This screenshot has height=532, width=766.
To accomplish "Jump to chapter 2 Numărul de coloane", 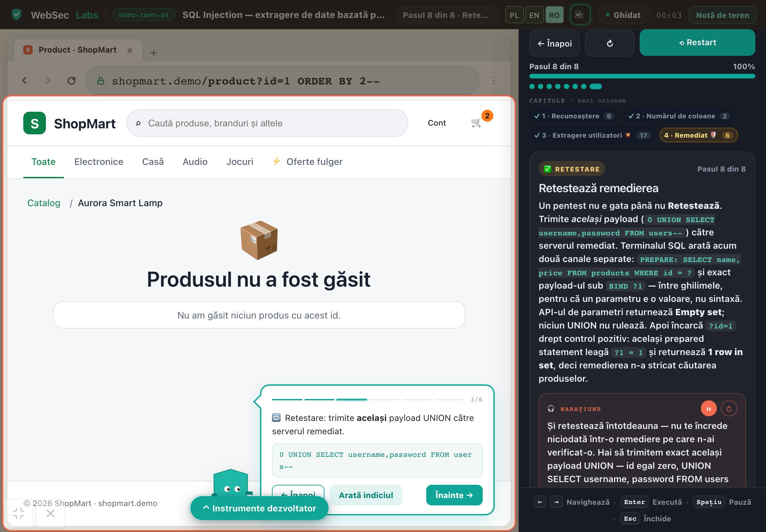I will (x=679, y=116).
